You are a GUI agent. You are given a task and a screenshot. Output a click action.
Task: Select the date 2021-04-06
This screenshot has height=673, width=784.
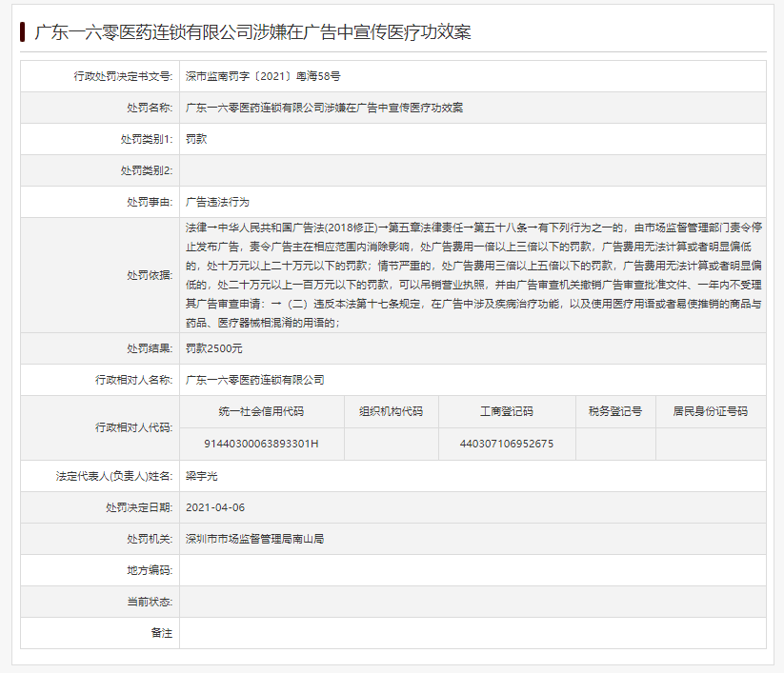(215, 507)
